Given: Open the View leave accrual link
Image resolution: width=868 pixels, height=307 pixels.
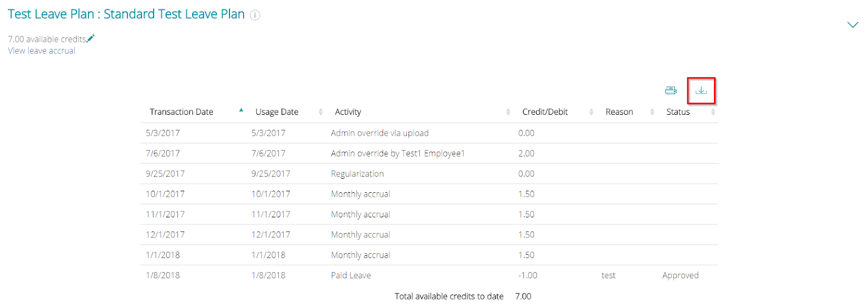Looking at the screenshot, I should (x=42, y=51).
